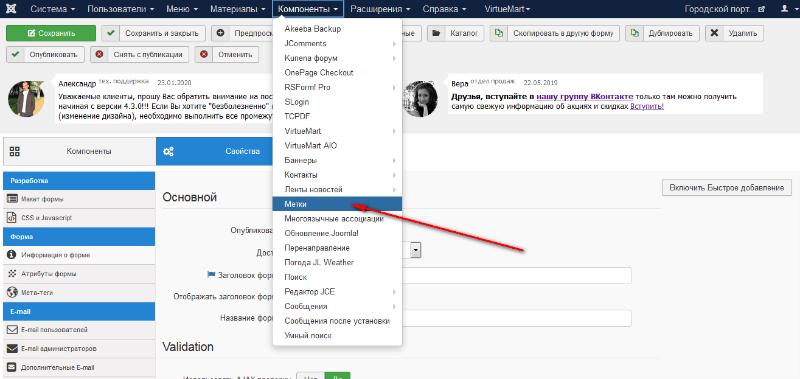This screenshot has height=379, width=800.
Task: Open CSS и Javascript section
Action: click(79, 217)
